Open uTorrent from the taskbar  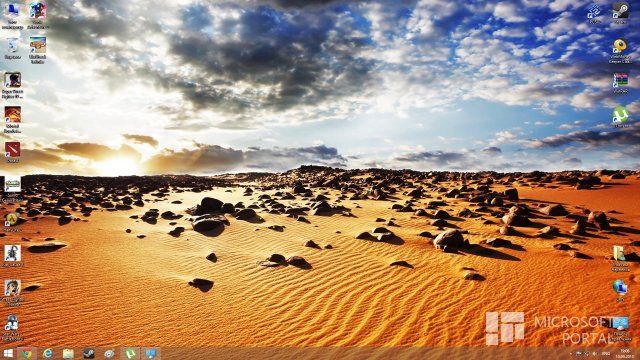(x=130, y=354)
